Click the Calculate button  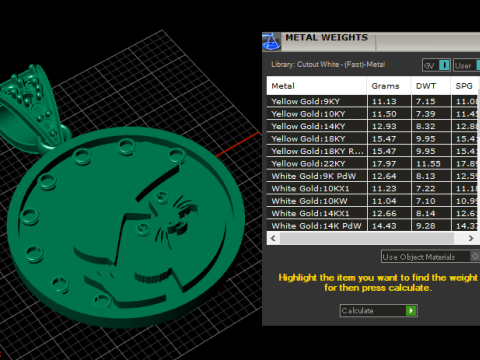pos(378,311)
